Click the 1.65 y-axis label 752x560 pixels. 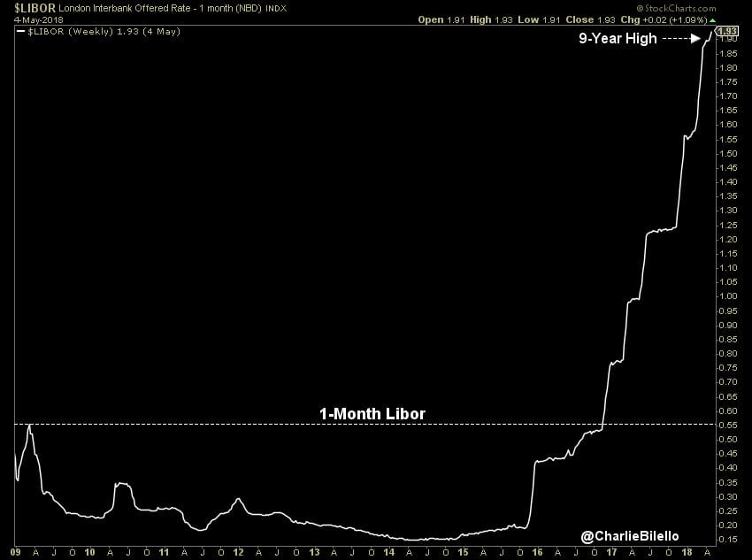[728, 111]
